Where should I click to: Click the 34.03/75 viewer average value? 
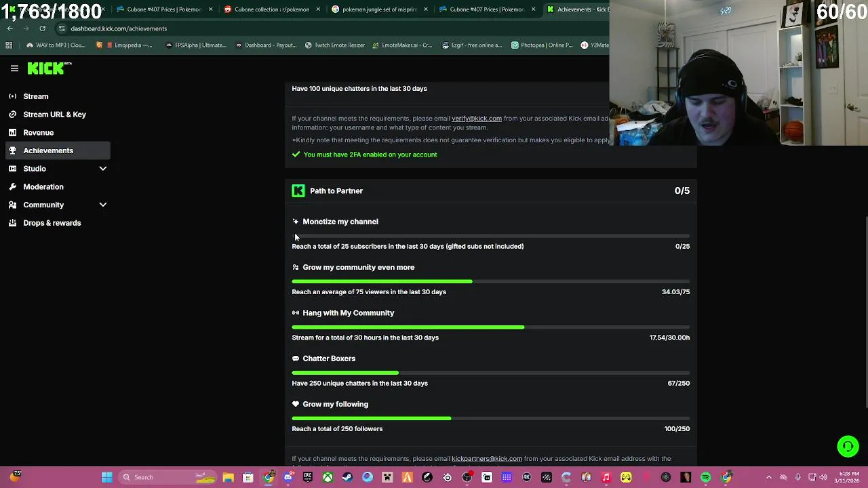675,292
